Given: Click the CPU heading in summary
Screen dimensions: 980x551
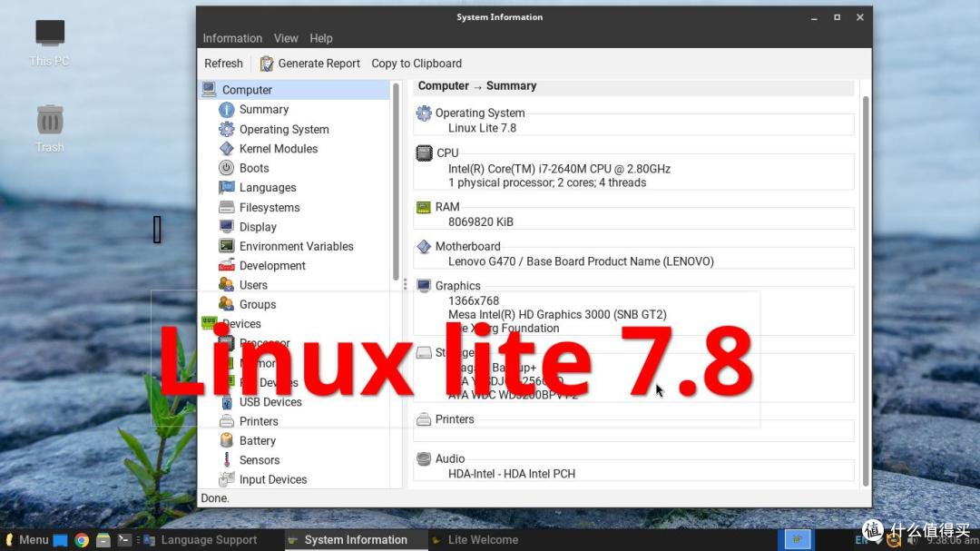Looking at the screenshot, I should click(447, 153).
